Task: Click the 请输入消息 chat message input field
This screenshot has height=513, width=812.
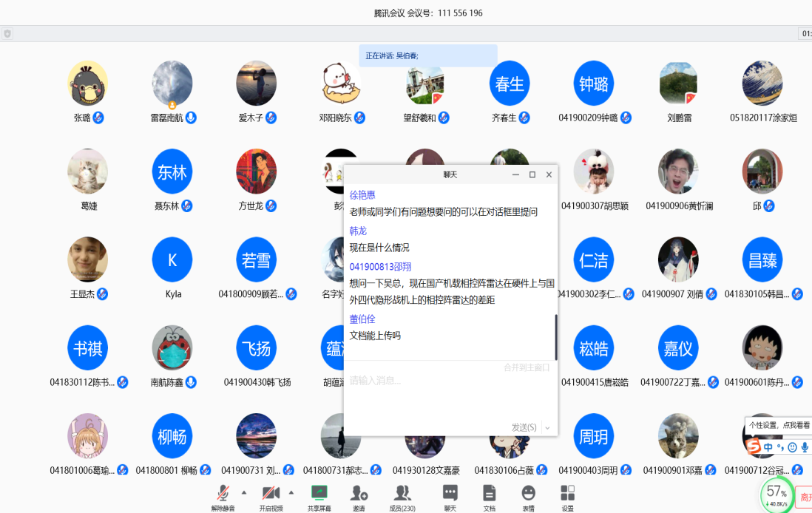Action: 444,392
